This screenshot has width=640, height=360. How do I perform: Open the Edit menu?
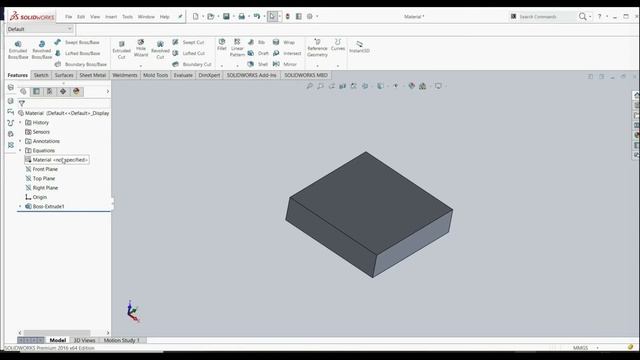coord(81,17)
